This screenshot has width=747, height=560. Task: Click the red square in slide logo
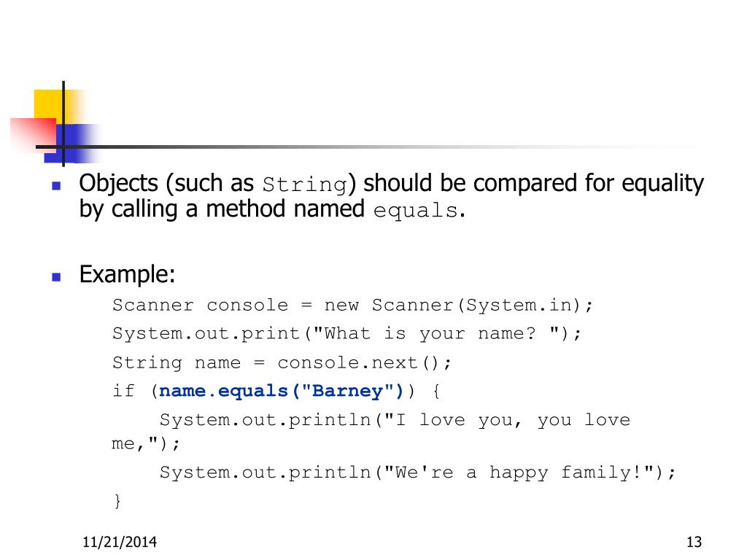coord(34,136)
